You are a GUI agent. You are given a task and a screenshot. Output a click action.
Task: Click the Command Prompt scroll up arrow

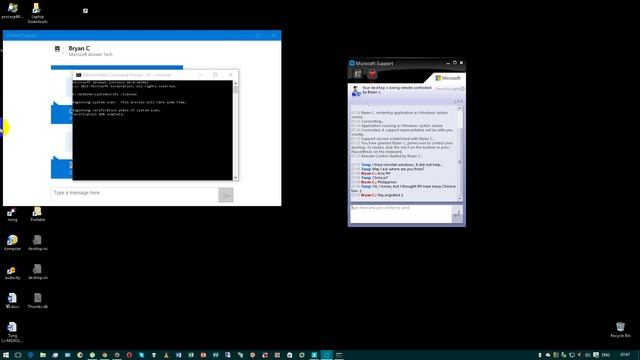tap(236, 83)
